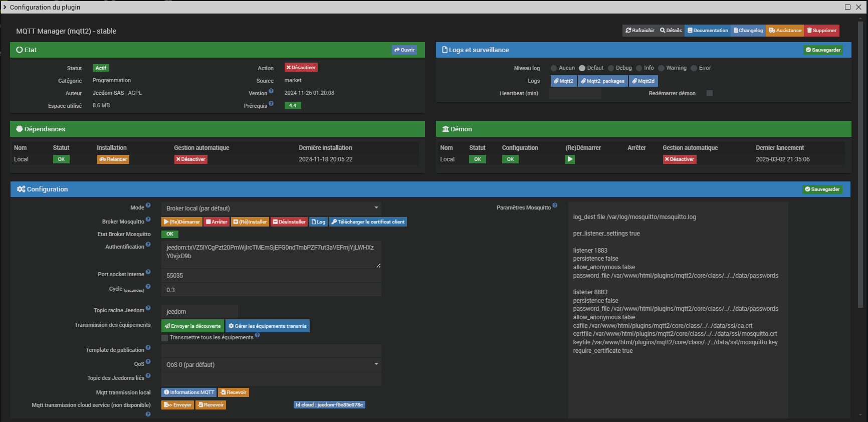Open the Documentation link
868x422 pixels.
(x=708, y=31)
